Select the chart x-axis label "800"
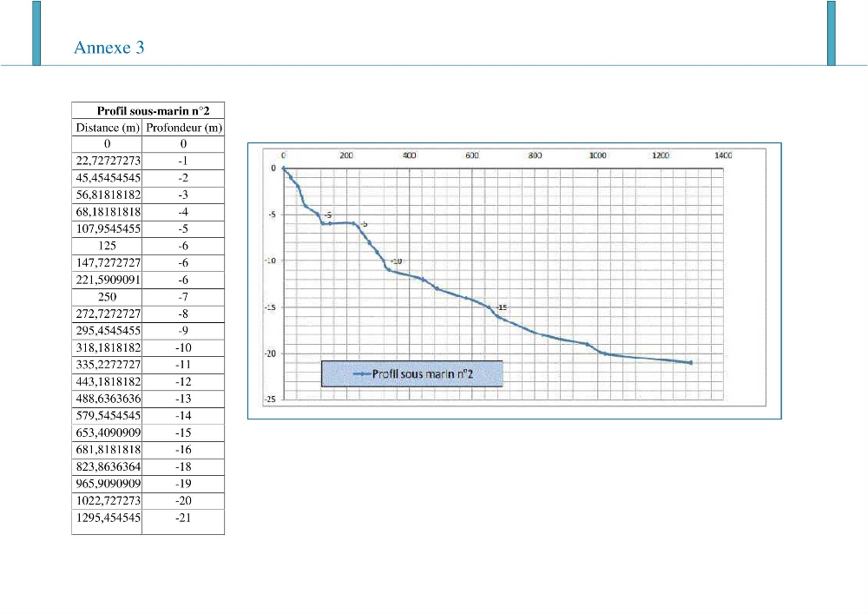 [535, 155]
